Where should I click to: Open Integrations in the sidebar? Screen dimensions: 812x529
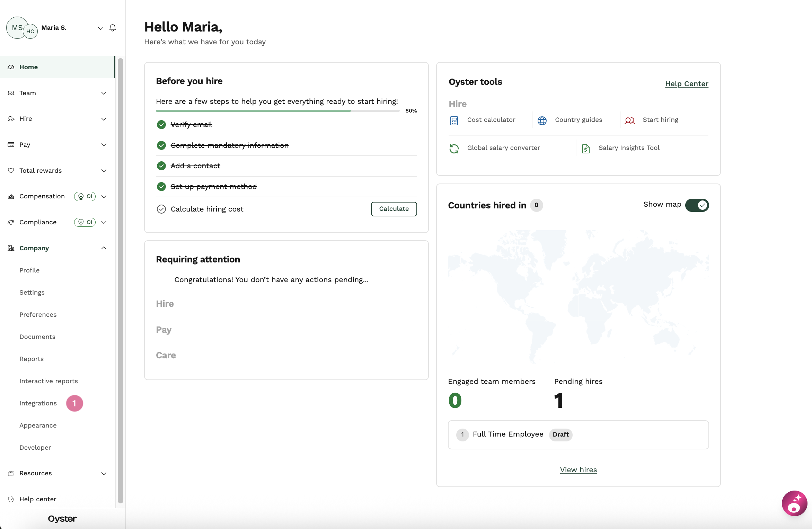(x=38, y=403)
